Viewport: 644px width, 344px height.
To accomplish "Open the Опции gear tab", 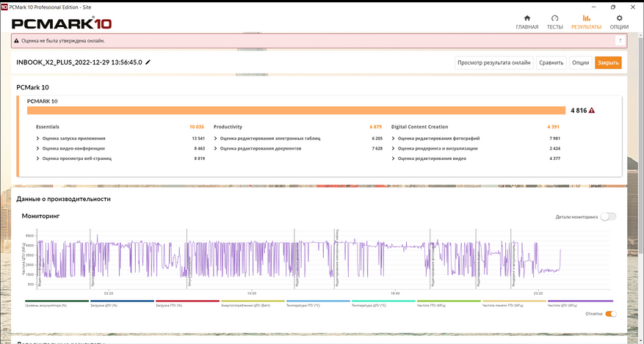I will 619,22.
